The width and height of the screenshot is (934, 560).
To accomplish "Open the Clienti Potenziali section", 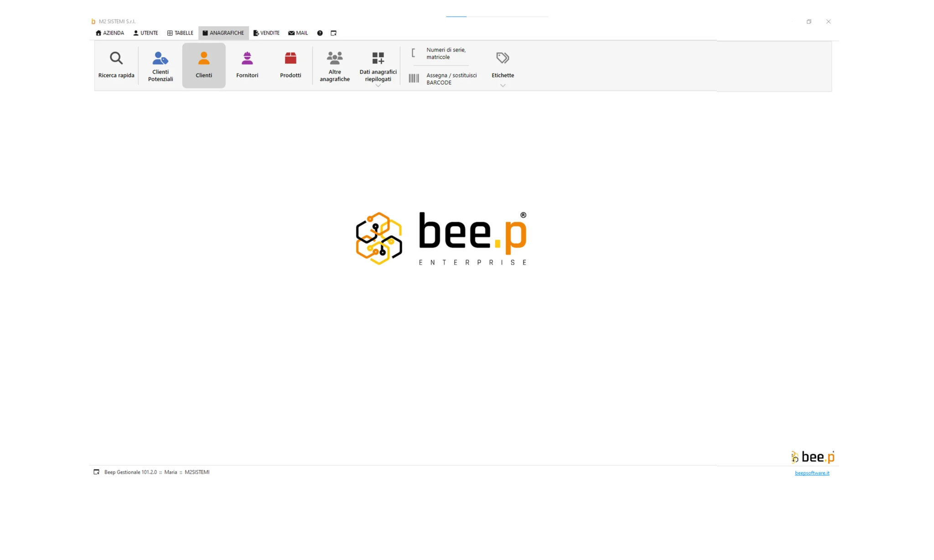I will click(x=160, y=65).
